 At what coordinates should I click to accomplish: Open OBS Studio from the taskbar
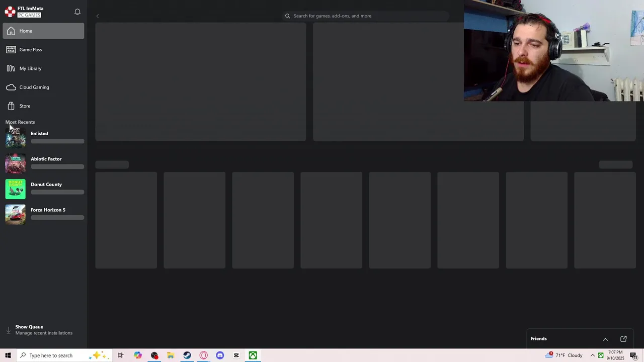pyautogui.click(x=154, y=355)
